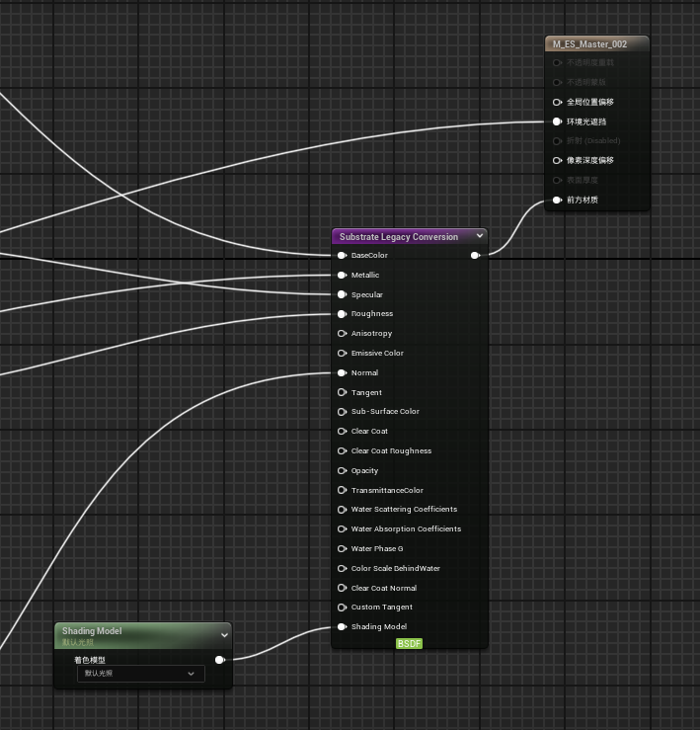Click the Water Phase G pin
700x730 pixels.
point(342,549)
